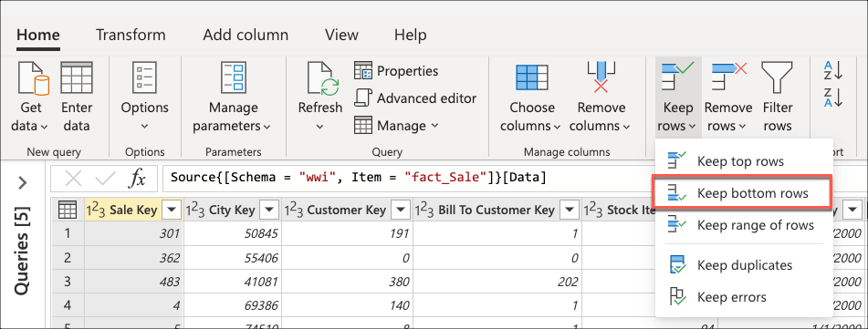Switch to the Home tab
Viewport: 868px width, 329px height.
coord(37,35)
